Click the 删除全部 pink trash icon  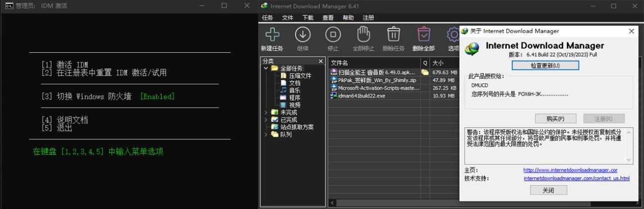[424, 35]
